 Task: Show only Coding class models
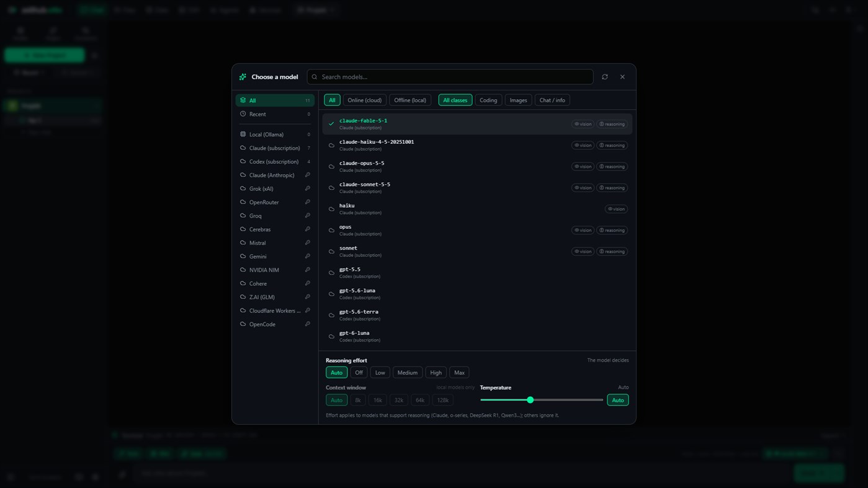pyautogui.click(x=488, y=100)
